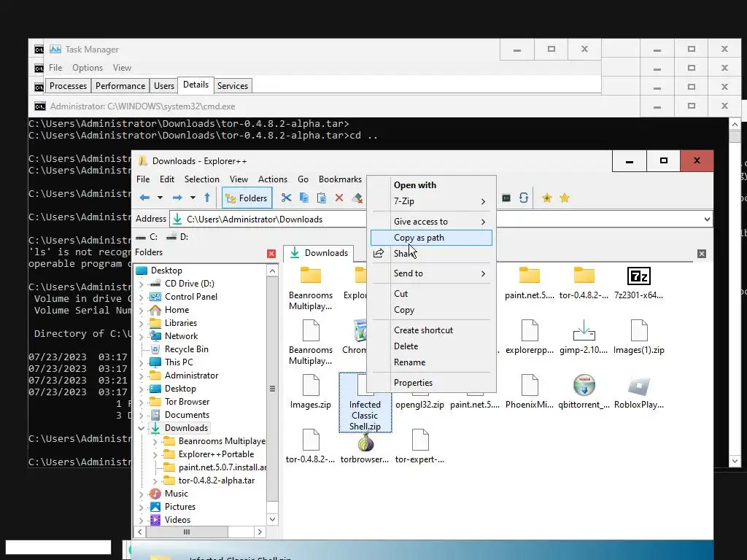Open the Bookmarks menu
747x560 pixels.
340,179
